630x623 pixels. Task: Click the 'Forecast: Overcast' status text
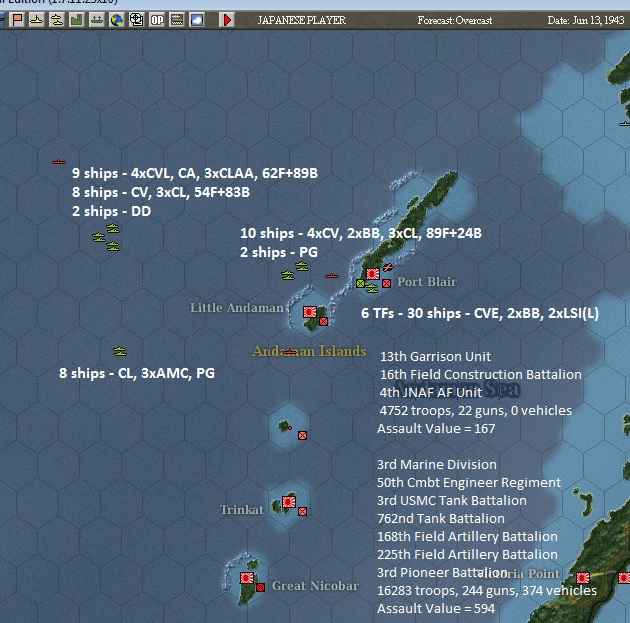coord(454,20)
